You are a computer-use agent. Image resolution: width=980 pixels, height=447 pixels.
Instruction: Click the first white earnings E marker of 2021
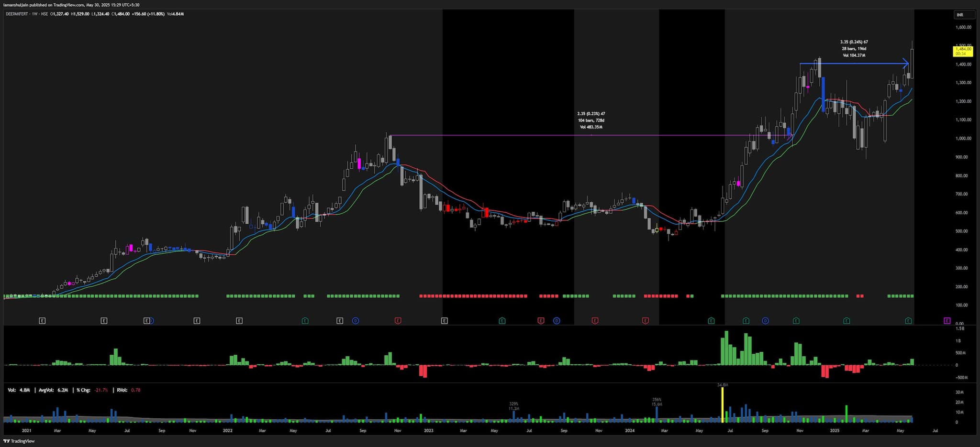point(42,321)
